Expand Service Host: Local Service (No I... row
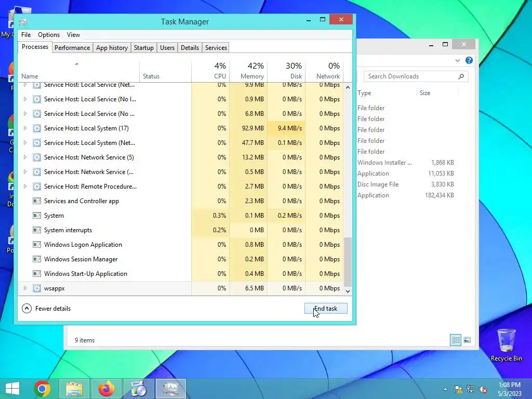This screenshot has width=532, height=399. (25, 99)
